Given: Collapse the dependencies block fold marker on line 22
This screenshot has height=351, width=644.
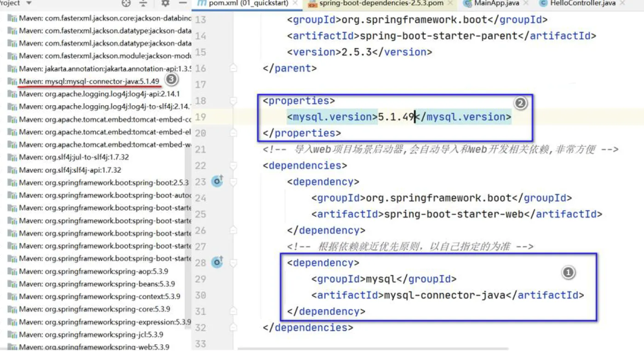Looking at the screenshot, I should click(x=234, y=166).
